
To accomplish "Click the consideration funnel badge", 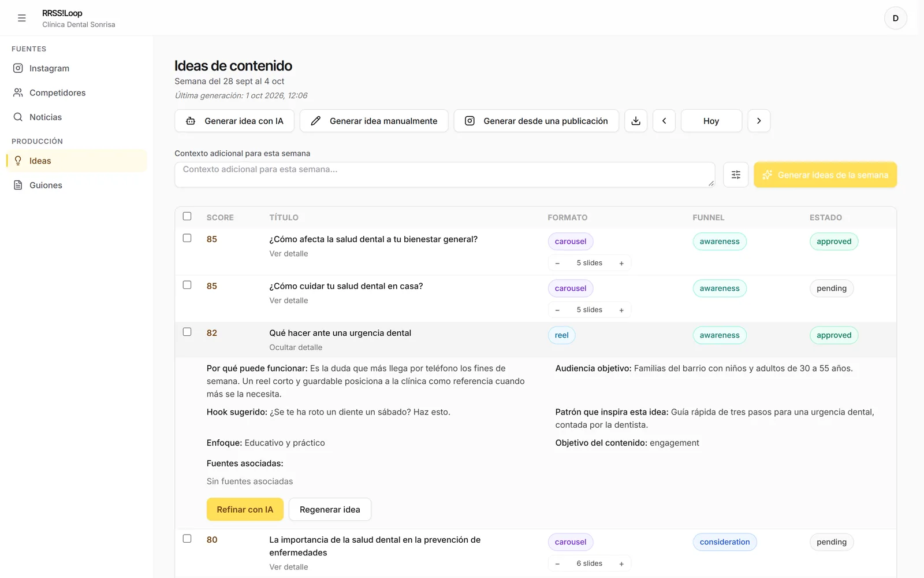I will 725,542.
